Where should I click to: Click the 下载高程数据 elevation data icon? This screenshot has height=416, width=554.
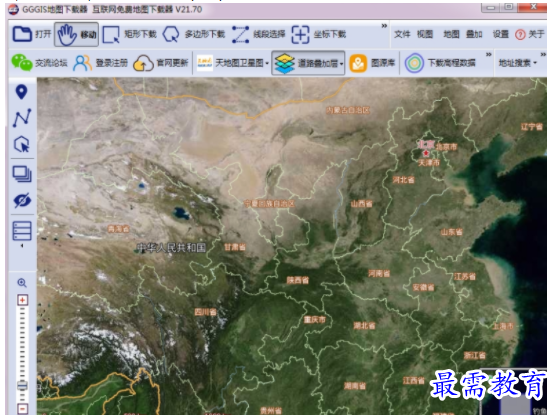point(414,63)
